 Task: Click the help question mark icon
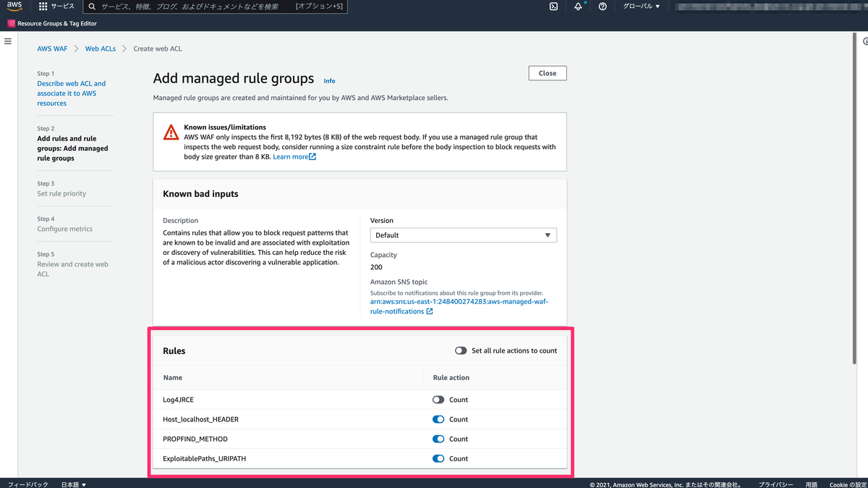[x=603, y=7]
